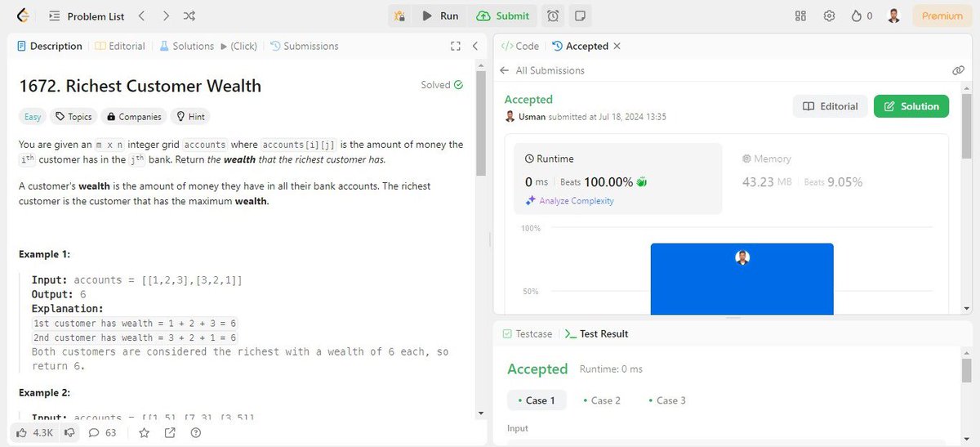Switch to the Testcase tab

tap(528, 333)
